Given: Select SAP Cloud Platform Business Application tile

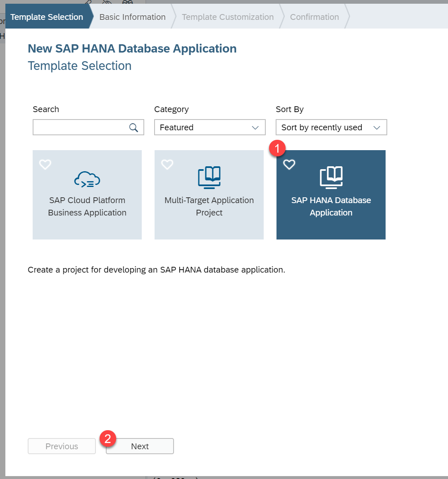Looking at the screenshot, I should pos(87,195).
